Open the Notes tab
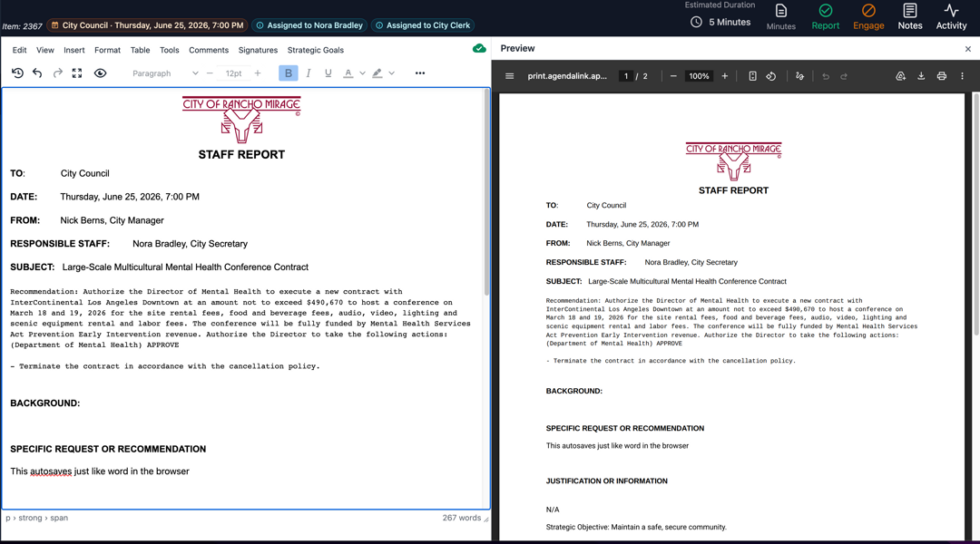This screenshot has width=980, height=544. (x=910, y=17)
